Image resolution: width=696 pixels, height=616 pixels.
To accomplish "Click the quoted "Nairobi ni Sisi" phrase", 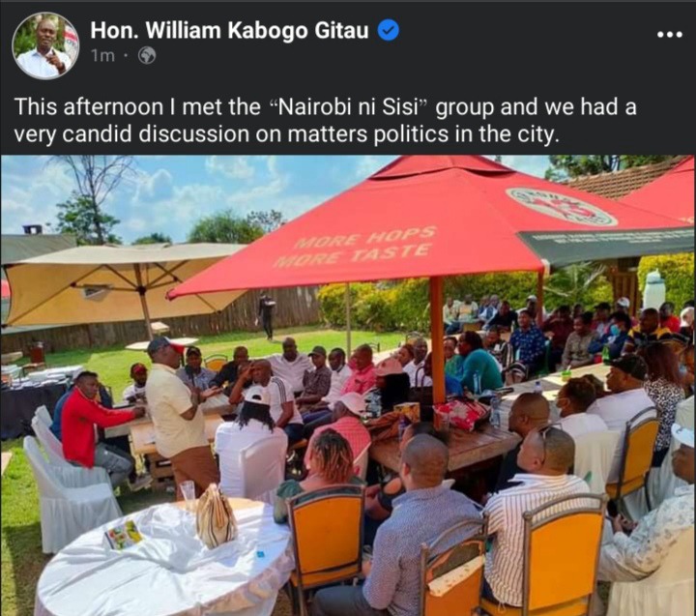I will click(347, 107).
